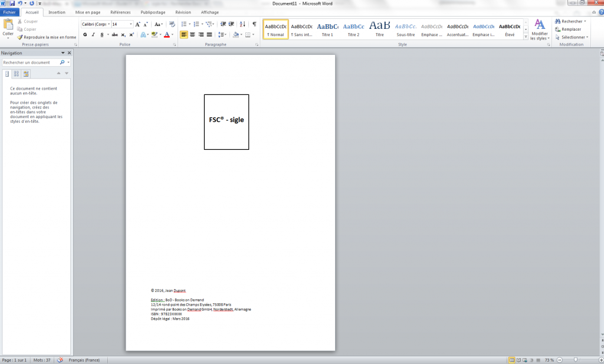
Task: Click the numbered list icon
Action: (x=196, y=24)
